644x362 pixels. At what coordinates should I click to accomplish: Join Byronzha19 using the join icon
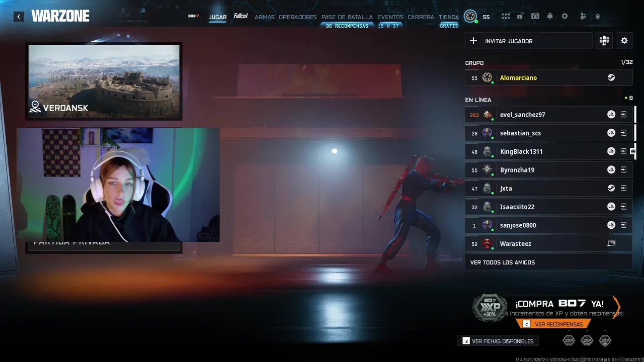623,170
